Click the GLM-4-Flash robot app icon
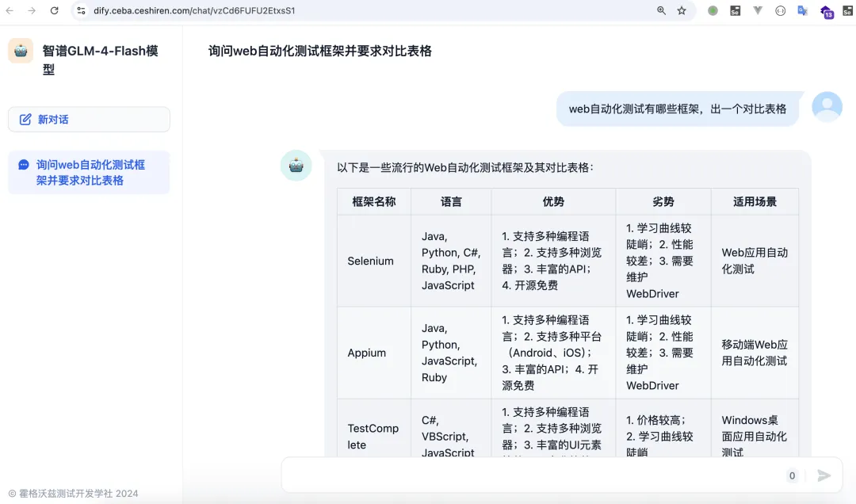856x504 pixels. 21,51
